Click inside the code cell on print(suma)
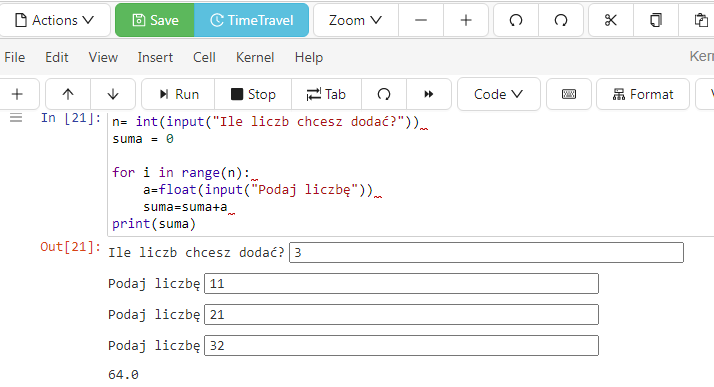 point(154,224)
